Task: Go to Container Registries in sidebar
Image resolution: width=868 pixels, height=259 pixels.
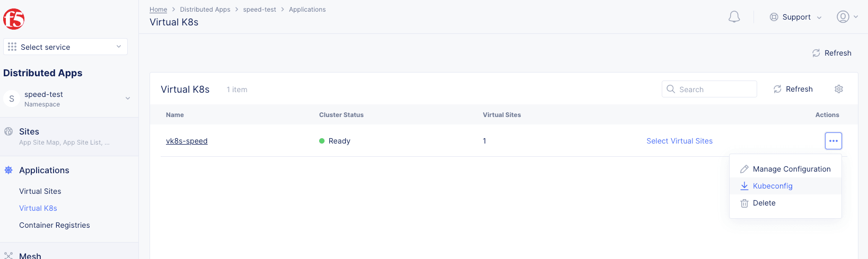Action: [55, 225]
